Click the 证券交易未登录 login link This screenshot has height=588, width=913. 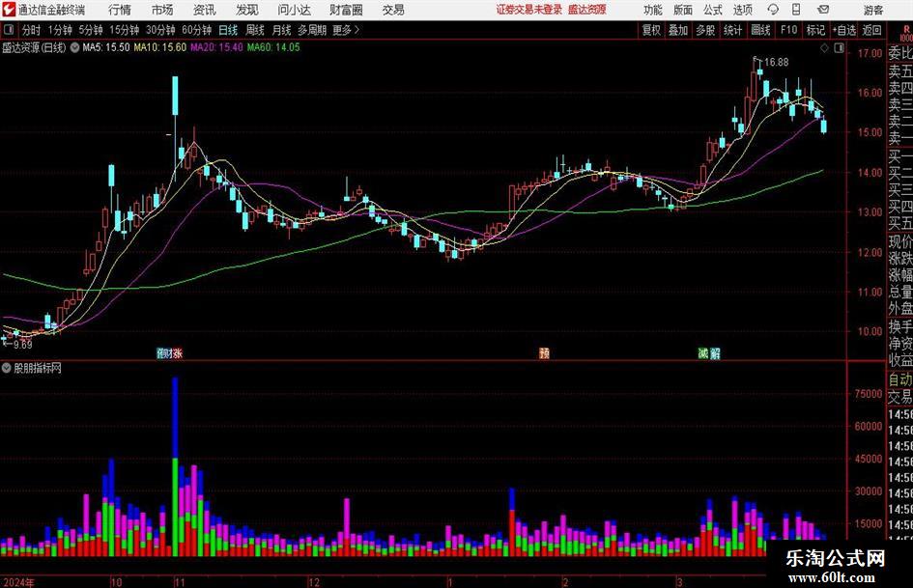529,10
